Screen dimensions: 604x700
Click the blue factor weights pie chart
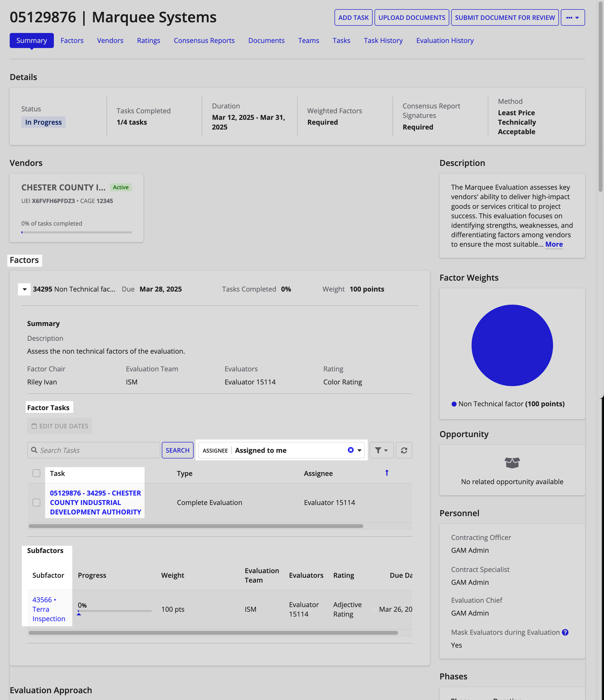512,345
